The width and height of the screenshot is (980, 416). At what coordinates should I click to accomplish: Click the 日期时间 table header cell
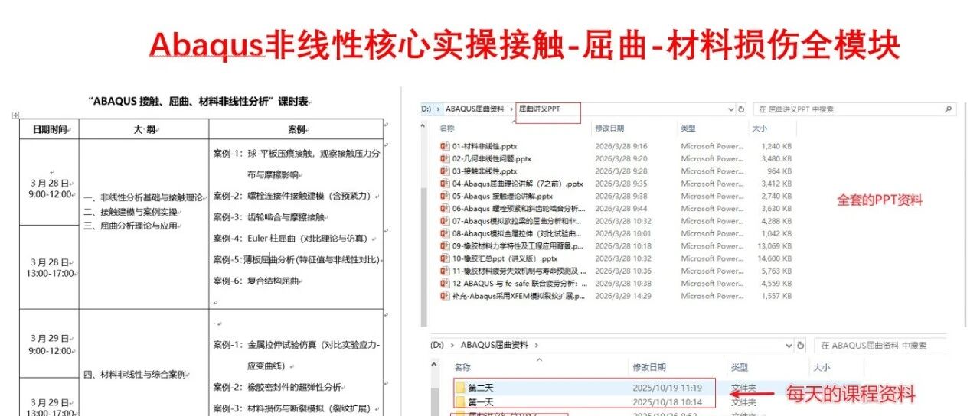point(50,129)
